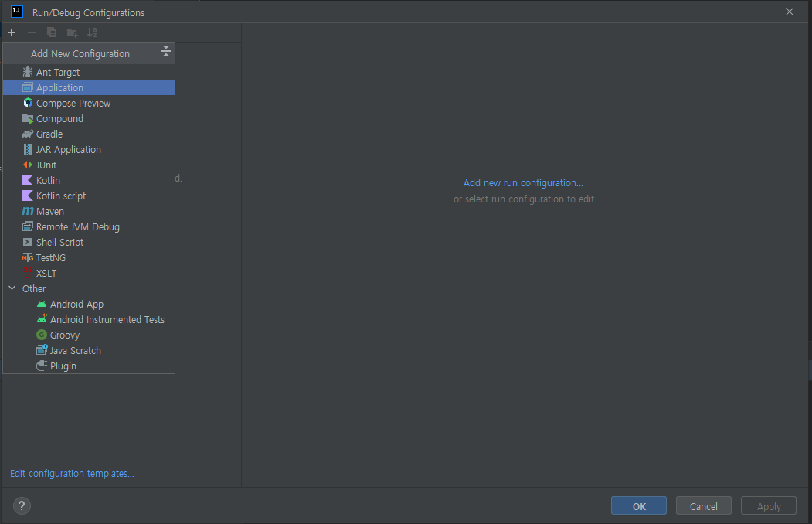
Task: Select the TestNG entry
Action: coord(89,258)
